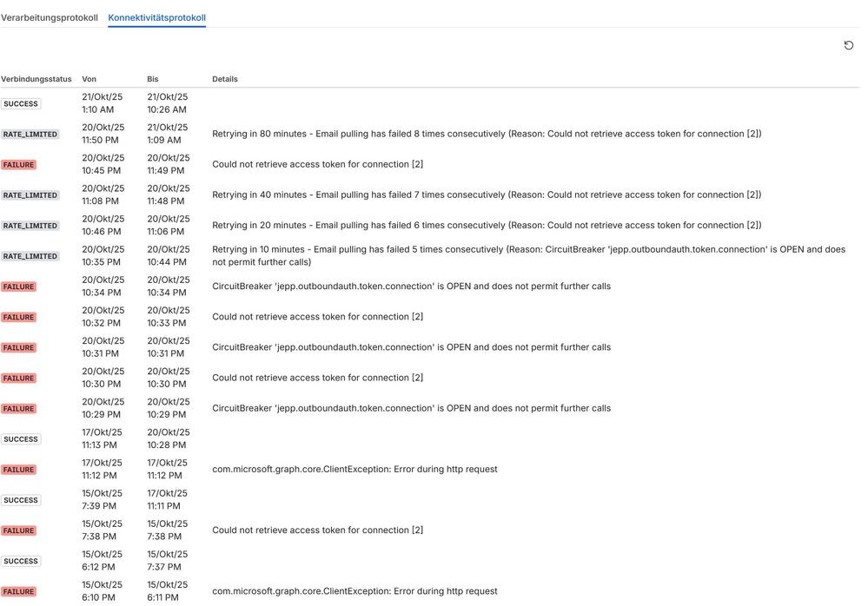
Task: Click SUCCESS badge starting 15/Okt/25 6:12 PM
Action: click(21, 561)
